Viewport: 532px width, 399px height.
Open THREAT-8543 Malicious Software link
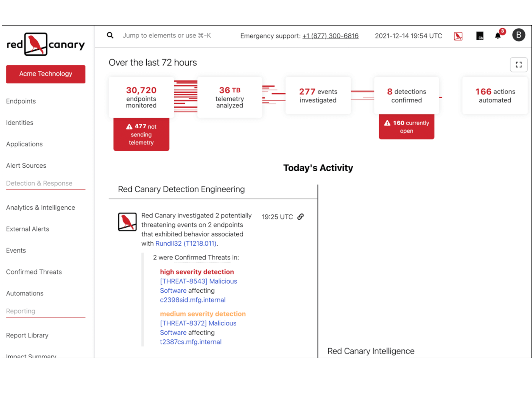point(198,286)
